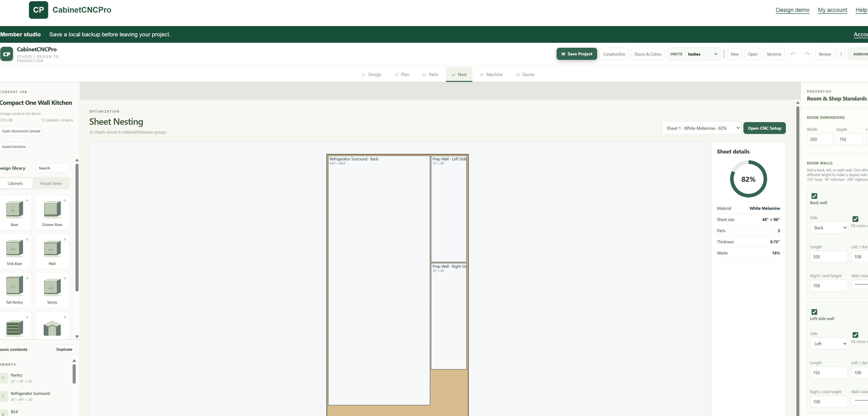Open the Units Inches dropdown

(694, 54)
